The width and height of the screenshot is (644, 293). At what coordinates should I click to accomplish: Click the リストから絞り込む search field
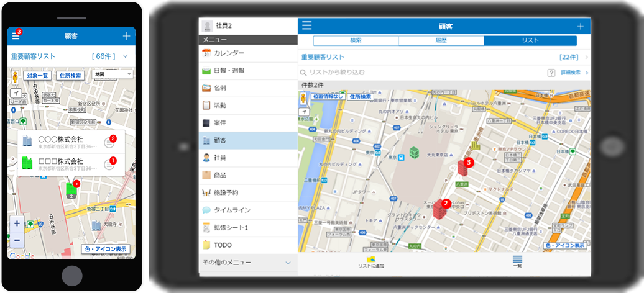point(422,73)
